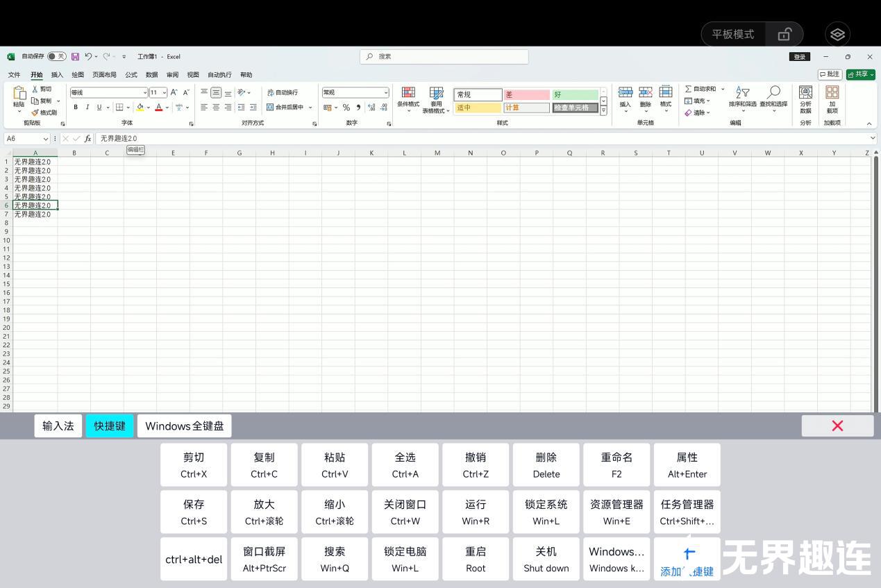Click the Copy (复制 Ctrl+C) shortcut key
This screenshot has width=881, height=588.
[265, 465]
